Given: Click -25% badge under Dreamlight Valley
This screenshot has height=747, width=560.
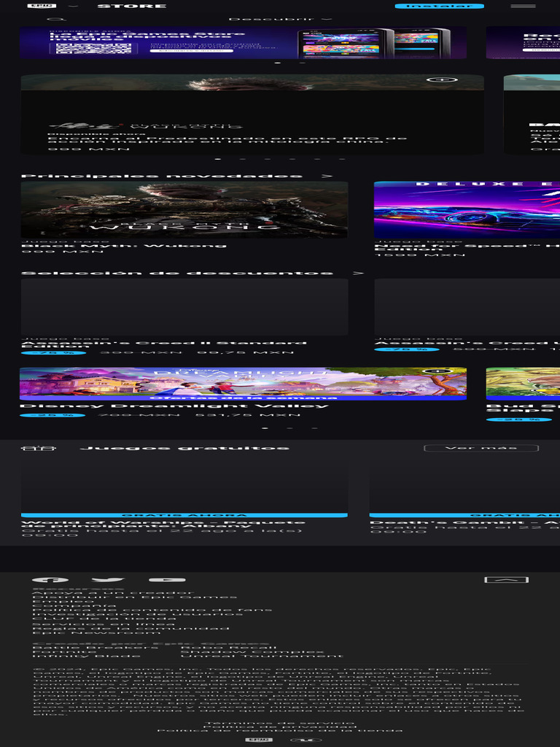Looking at the screenshot, I should coord(52,415).
